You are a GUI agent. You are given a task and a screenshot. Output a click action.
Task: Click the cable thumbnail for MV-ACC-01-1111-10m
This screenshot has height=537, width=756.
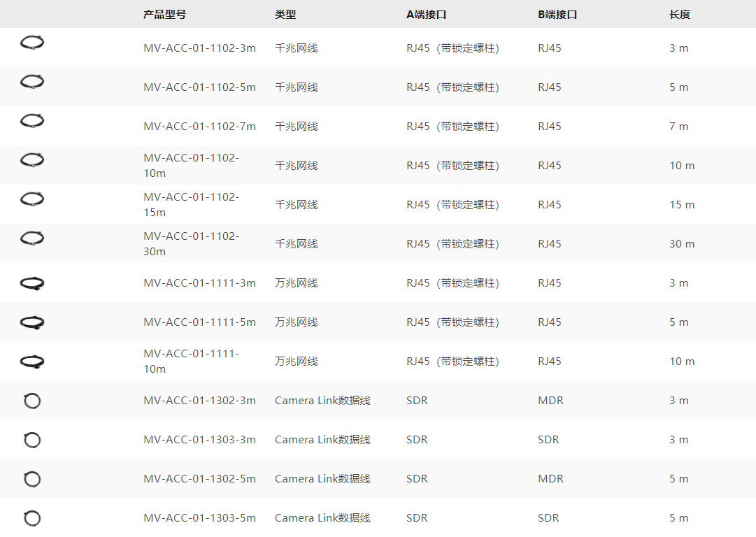31,361
